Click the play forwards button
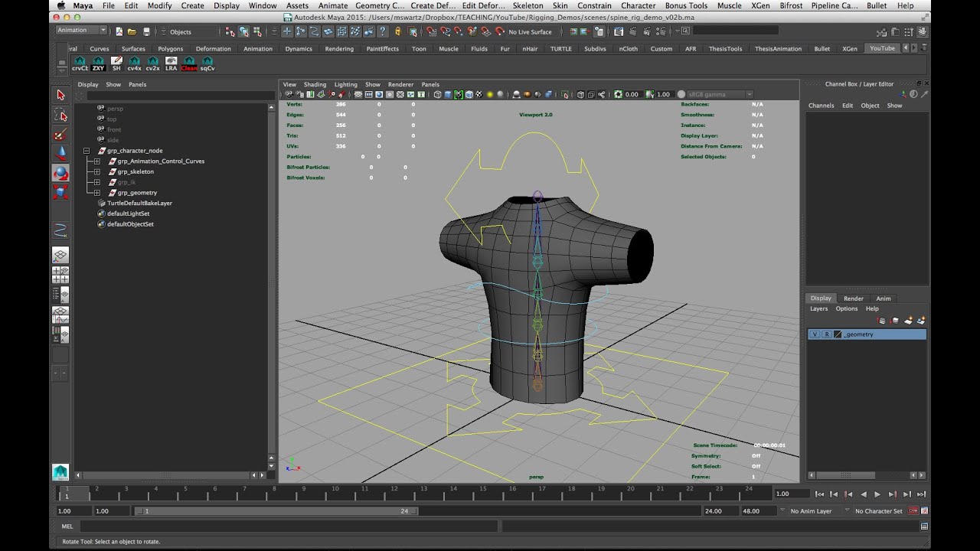980x551 pixels. pyautogui.click(x=878, y=494)
